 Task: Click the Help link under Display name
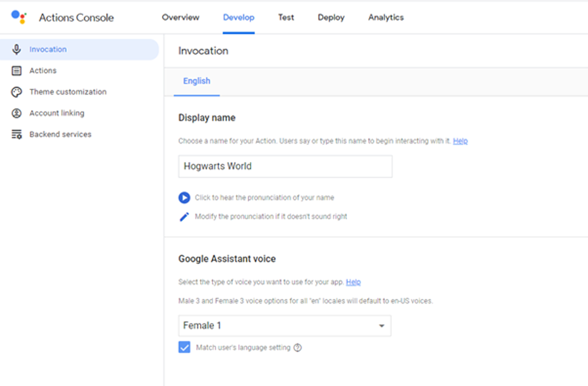click(x=460, y=141)
